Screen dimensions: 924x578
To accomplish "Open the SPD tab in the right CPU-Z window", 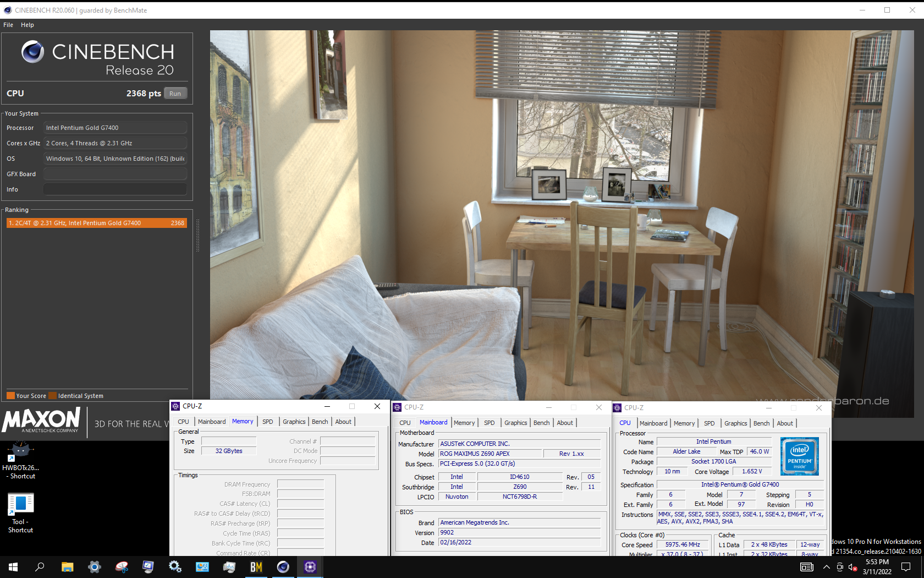I will pos(710,423).
